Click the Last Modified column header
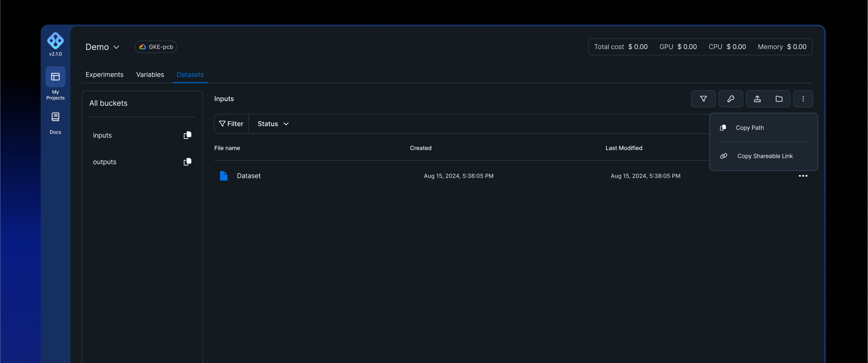The image size is (868, 363). click(624, 148)
